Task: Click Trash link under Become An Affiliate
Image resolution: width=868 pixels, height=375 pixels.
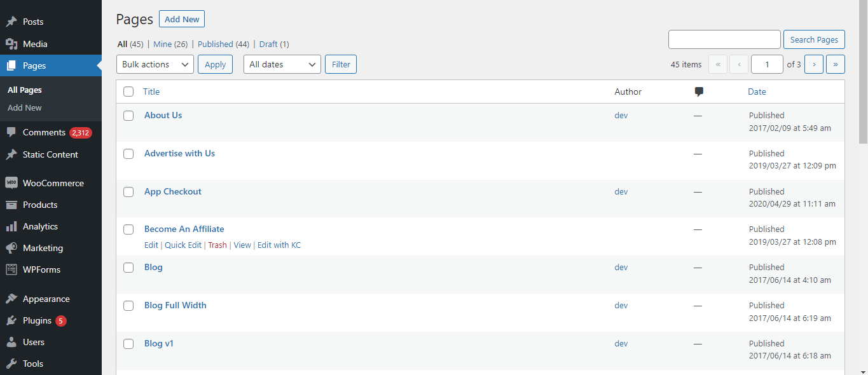Action: tap(217, 245)
